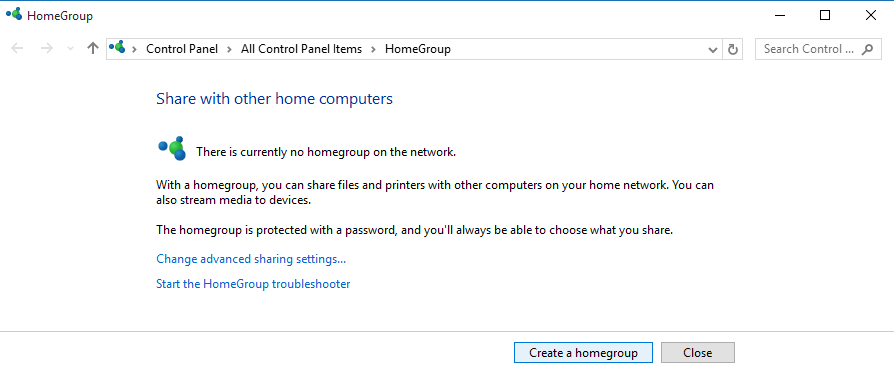Click Create a homegroup button
This screenshot has width=894, height=369.
coord(583,352)
